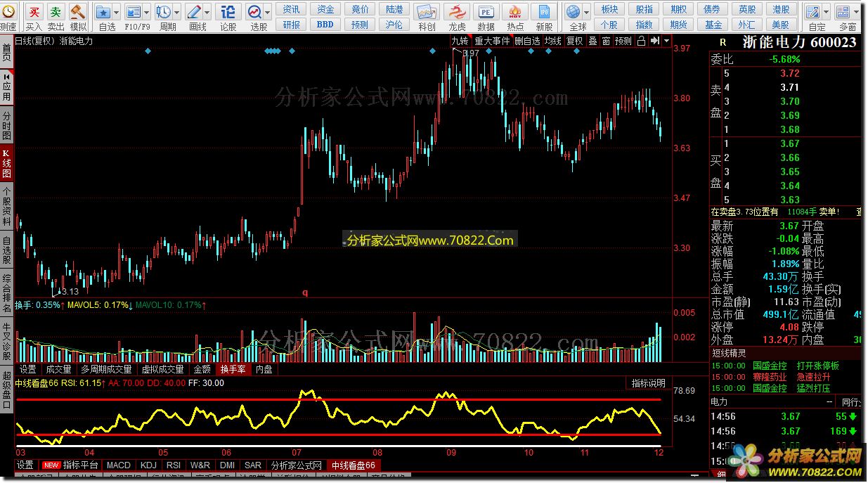Image resolution: width=868 pixels, height=483 pixels.
Task: Expand the 画线 drawing dropdown arrow
Action: pos(207,12)
